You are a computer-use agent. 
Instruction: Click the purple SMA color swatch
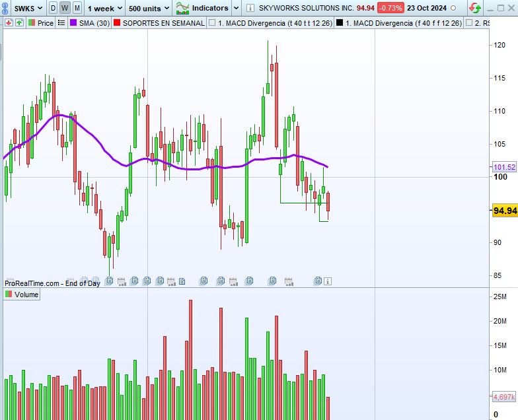click(73, 22)
